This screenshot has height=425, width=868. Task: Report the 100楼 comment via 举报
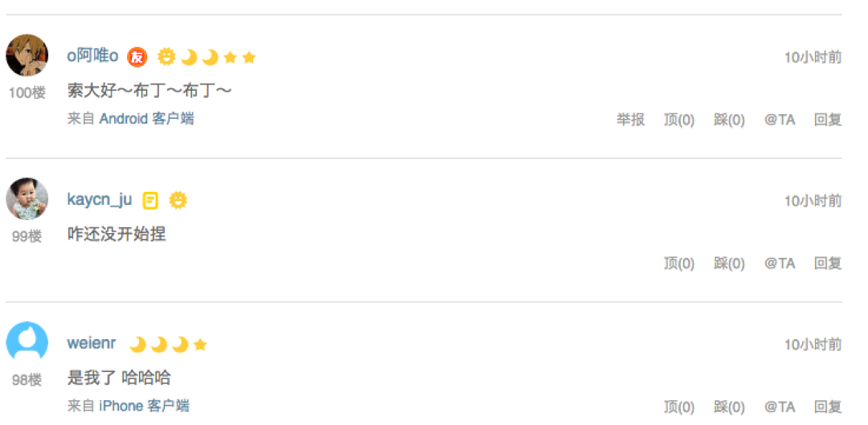click(x=631, y=120)
